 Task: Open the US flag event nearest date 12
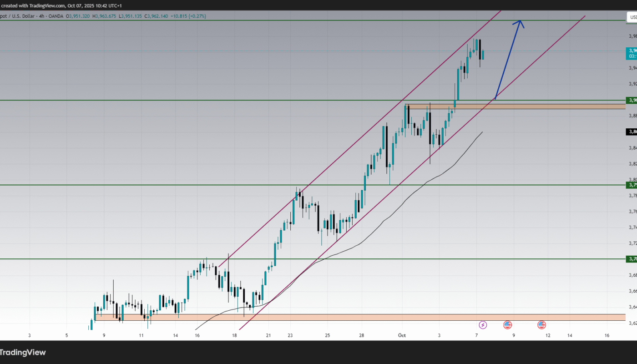tap(541, 325)
